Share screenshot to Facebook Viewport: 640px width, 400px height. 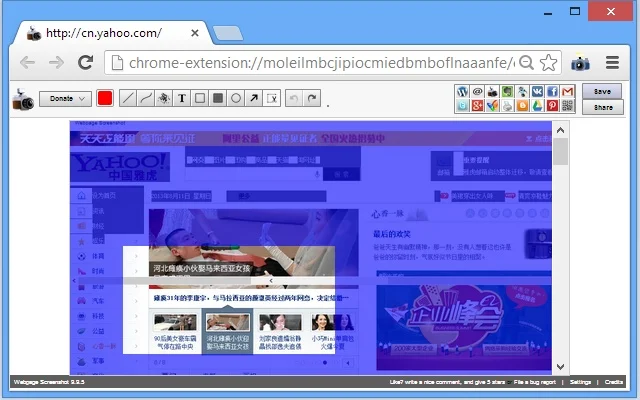tap(552, 91)
